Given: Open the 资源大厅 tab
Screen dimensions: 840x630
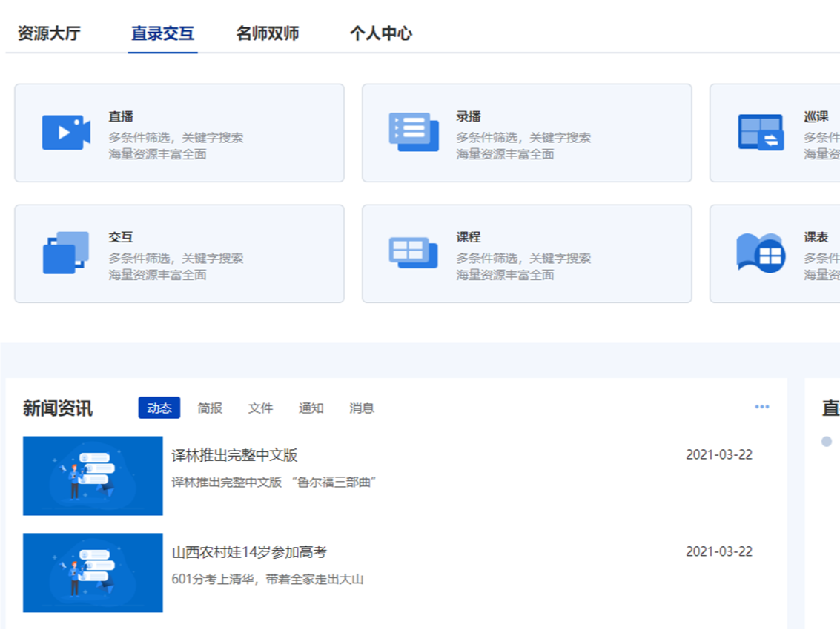Looking at the screenshot, I should pos(49,33).
